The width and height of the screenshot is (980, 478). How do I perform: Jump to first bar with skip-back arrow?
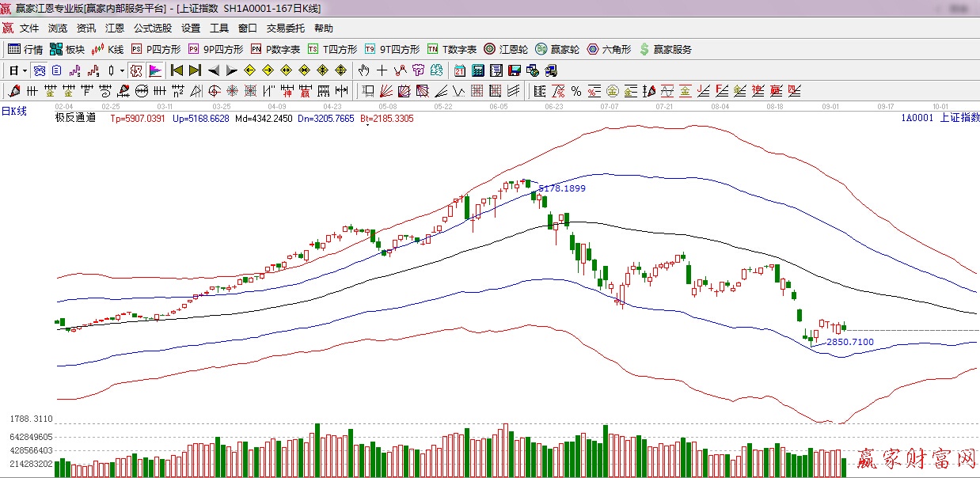(x=177, y=70)
